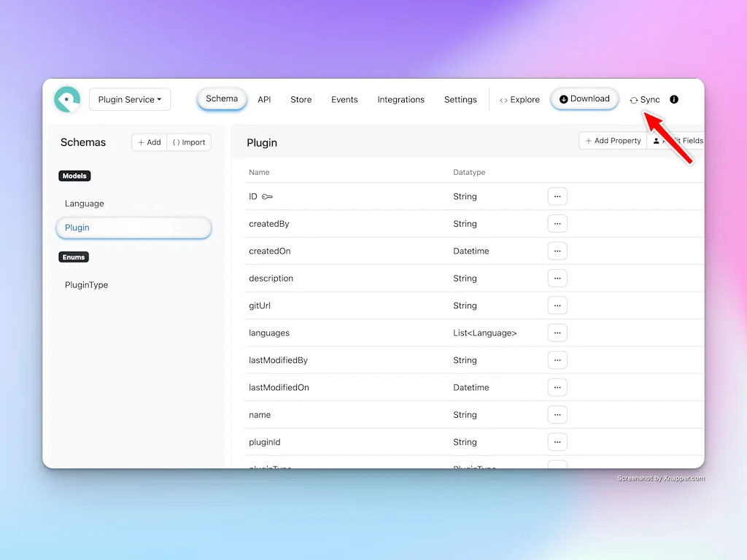Go to the Integrations tab
Image resolution: width=747 pixels, height=560 pixels.
pos(400,99)
